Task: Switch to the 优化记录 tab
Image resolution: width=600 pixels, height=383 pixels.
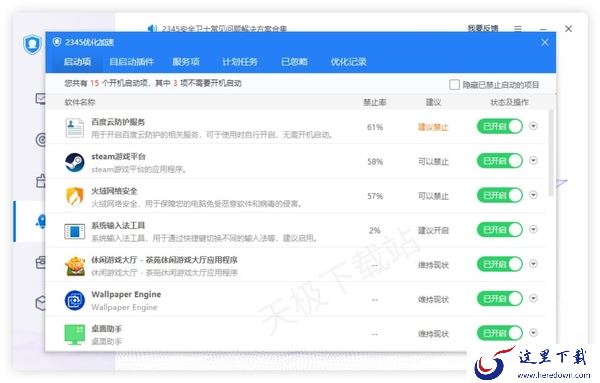Action: pyautogui.click(x=349, y=62)
